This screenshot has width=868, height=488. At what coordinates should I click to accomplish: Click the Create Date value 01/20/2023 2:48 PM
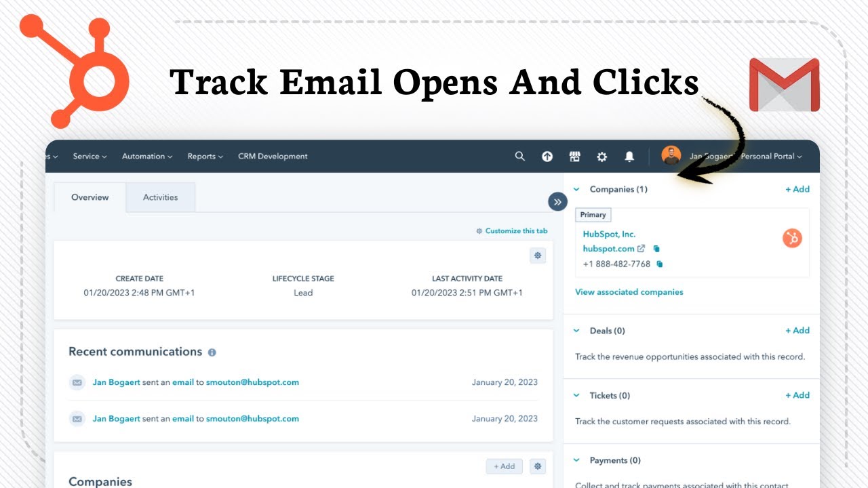tap(140, 293)
